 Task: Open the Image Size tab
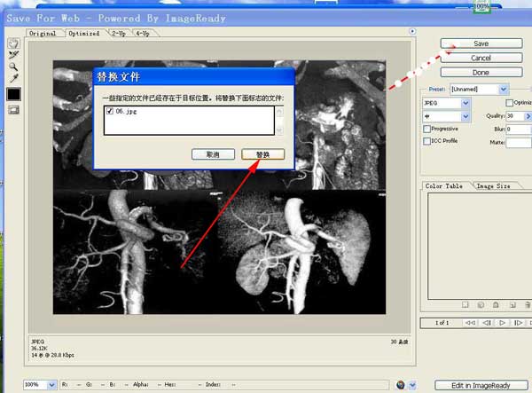coord(493,186)
